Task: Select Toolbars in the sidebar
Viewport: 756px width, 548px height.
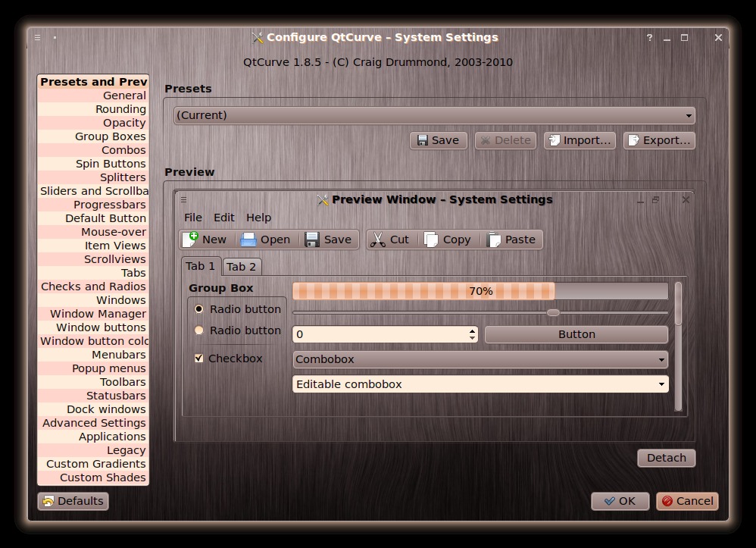Action: click(93, 381)
